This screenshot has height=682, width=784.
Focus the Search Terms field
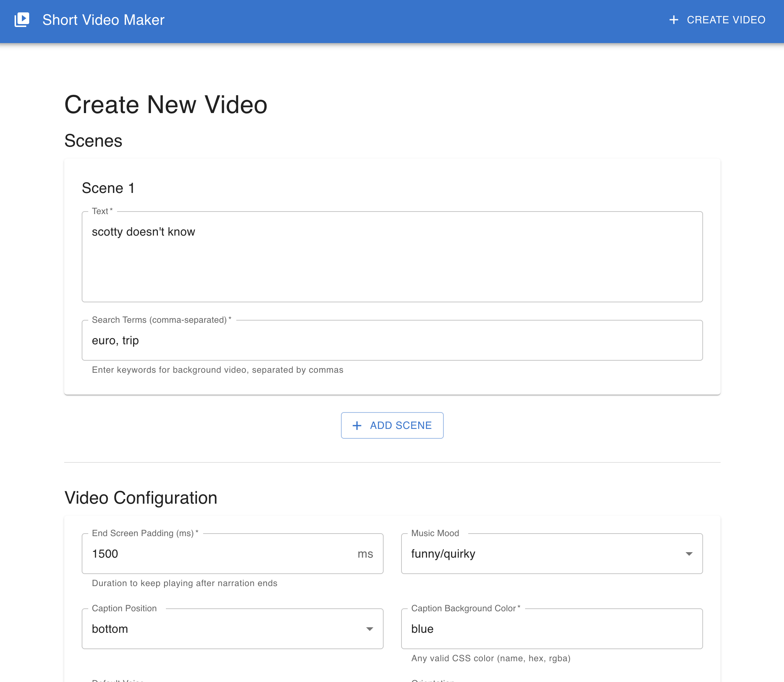pos(392,340)
